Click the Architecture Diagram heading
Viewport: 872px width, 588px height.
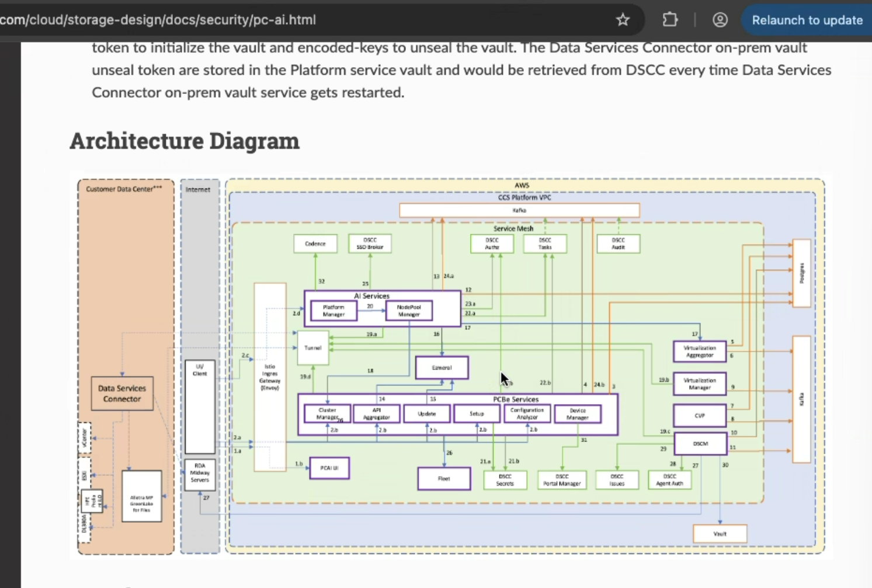(185, 141)
